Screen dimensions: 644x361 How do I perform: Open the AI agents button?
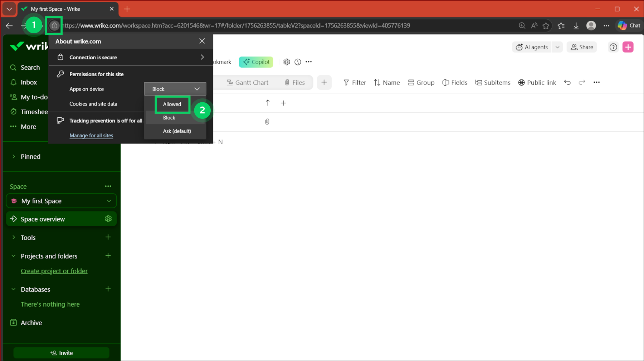[532, 47]
